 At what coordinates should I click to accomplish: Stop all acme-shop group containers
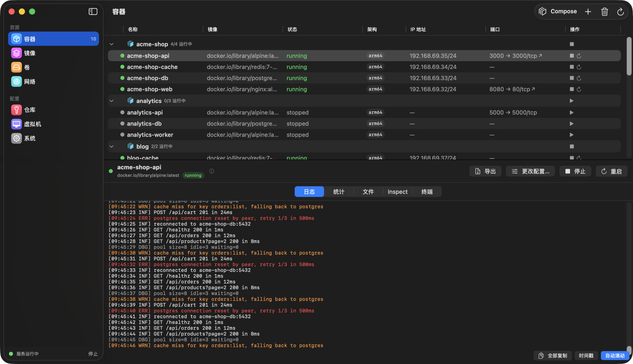point(572,44)
